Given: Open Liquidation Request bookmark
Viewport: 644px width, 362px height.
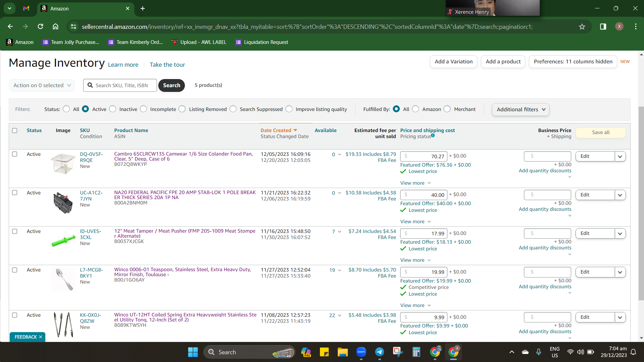Looking at the screenshot, I should [262, 42].
